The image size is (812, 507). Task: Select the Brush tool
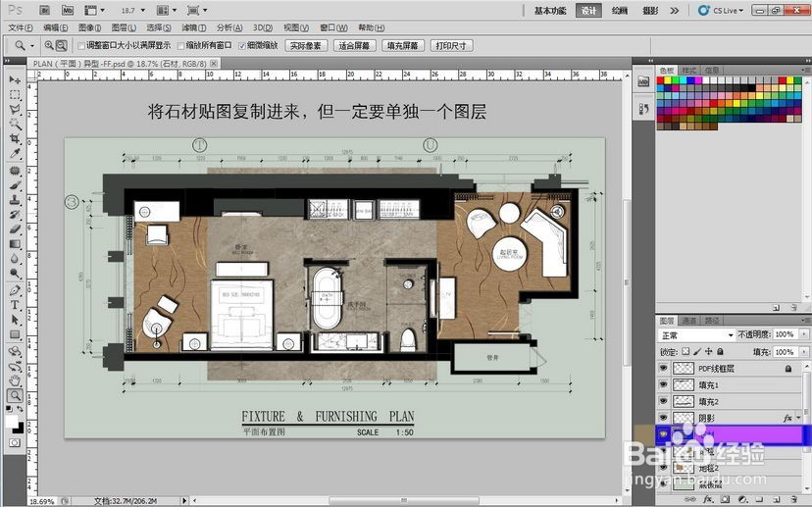15,185
